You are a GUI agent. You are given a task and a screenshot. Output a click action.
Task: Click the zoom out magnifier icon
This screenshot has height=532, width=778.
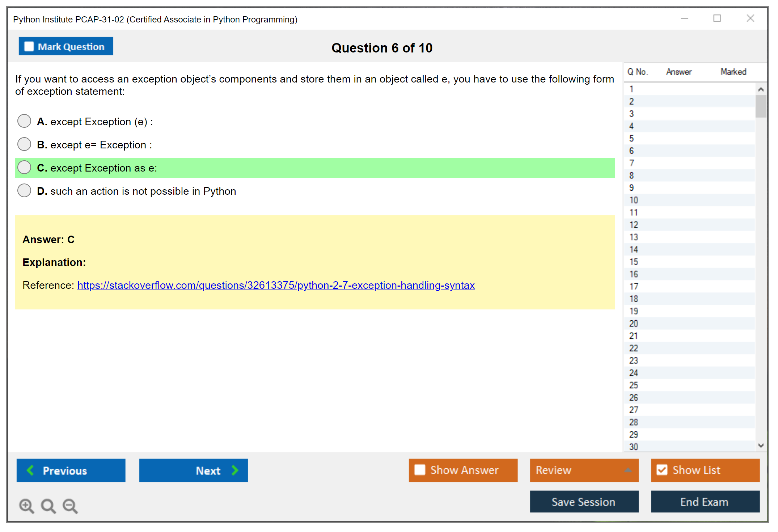click(x=70, y=506)
